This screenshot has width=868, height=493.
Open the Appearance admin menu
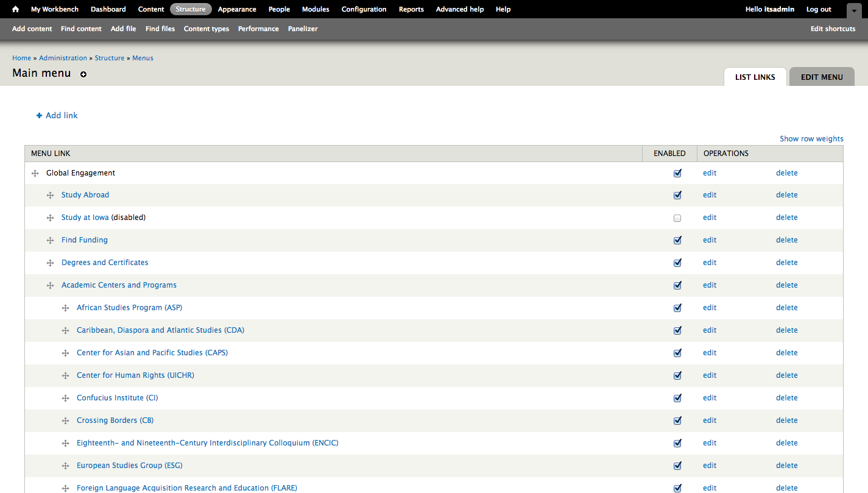[x=237, y=9]
